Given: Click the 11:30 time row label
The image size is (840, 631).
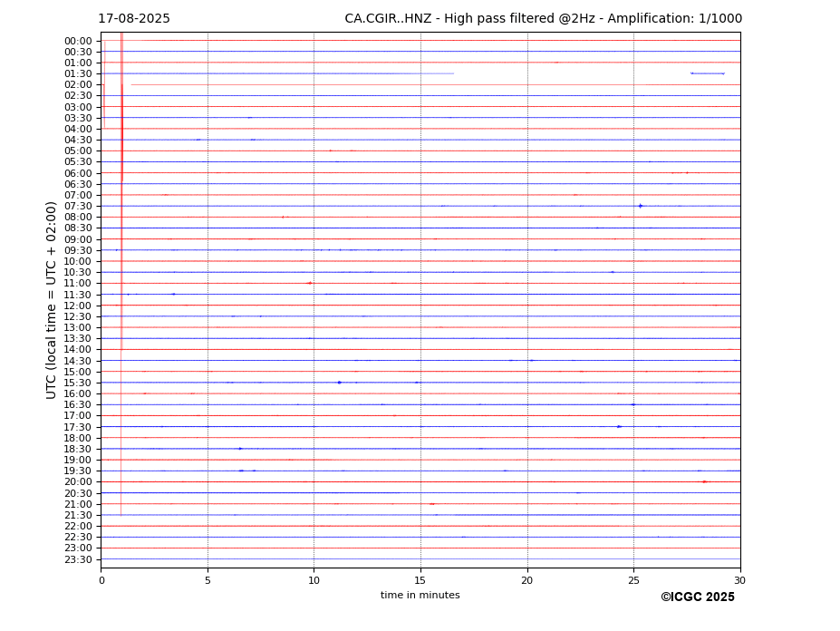Looking at the screenshot, I should (78, 295).
